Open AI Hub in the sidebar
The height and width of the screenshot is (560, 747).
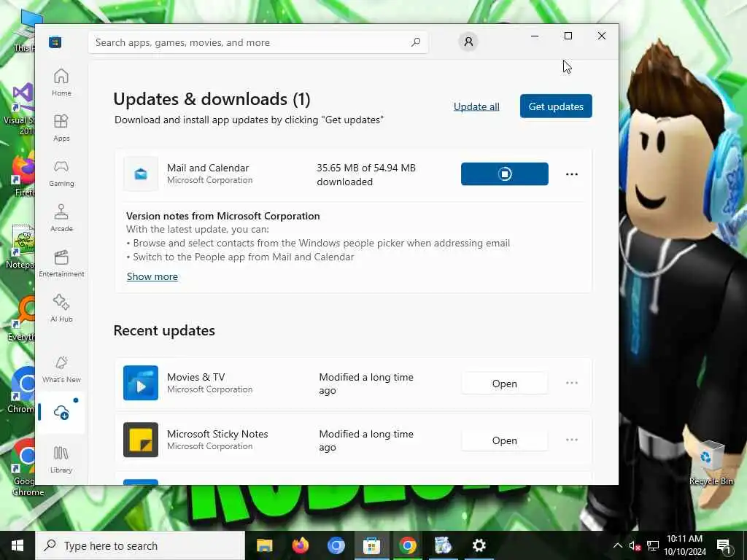click(x=61, y=308)
